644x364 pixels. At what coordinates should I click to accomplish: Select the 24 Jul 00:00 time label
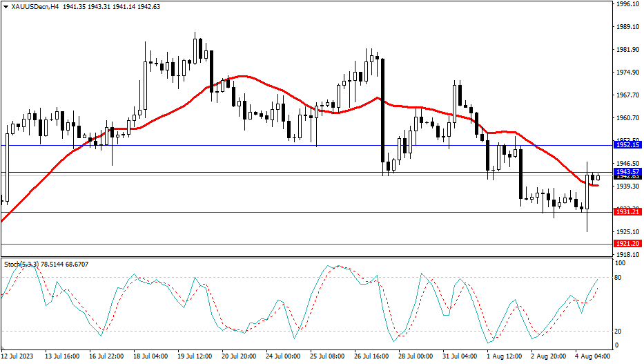pos(284,356)
